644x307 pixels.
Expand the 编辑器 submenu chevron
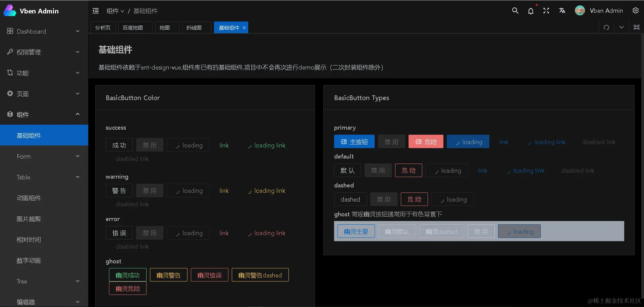(x=77, y=302)
